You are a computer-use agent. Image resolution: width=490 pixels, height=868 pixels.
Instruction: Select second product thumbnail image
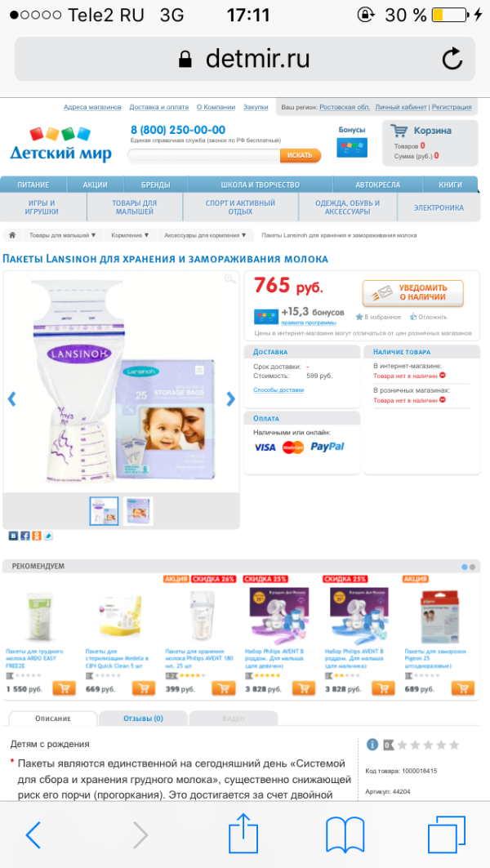pos(138,511)
